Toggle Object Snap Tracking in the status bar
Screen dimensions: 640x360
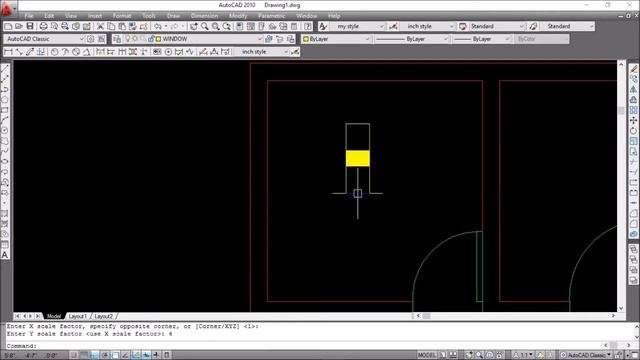coord(126,355)
